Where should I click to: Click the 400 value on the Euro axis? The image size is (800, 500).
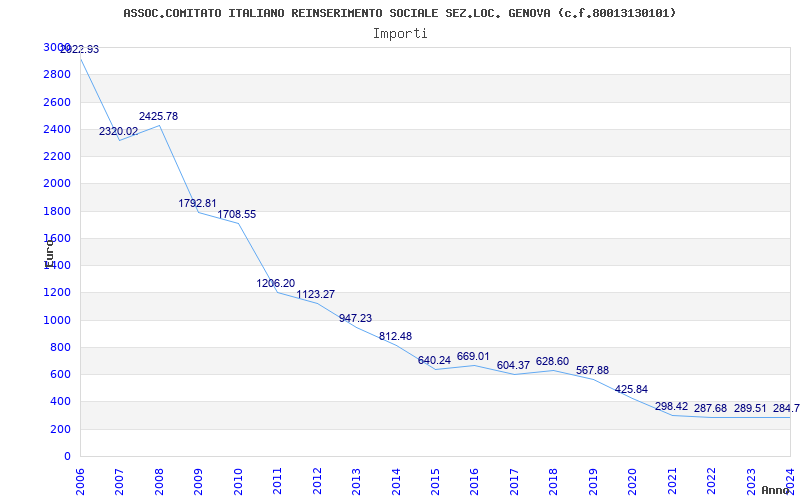click(60, 402)
